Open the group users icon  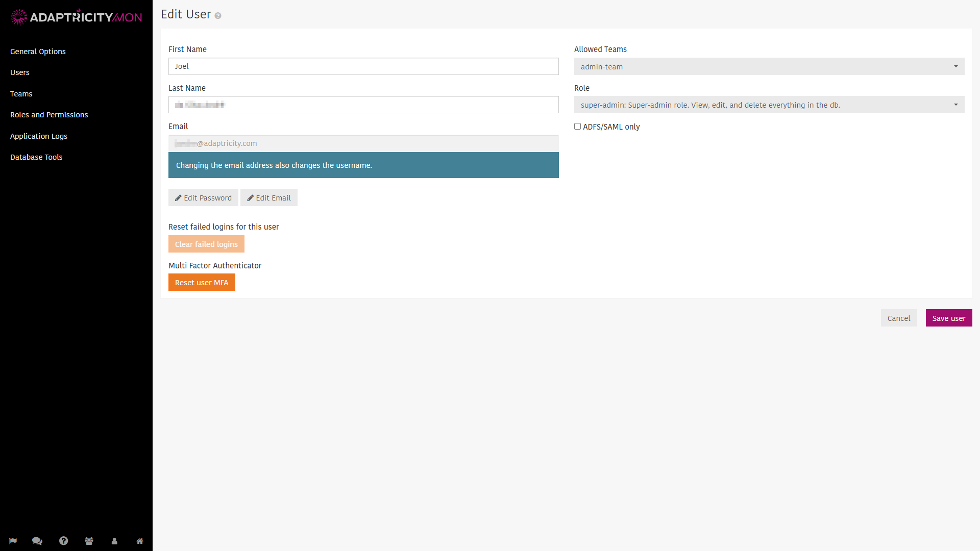pyautogui.click(x=89, y=541)
